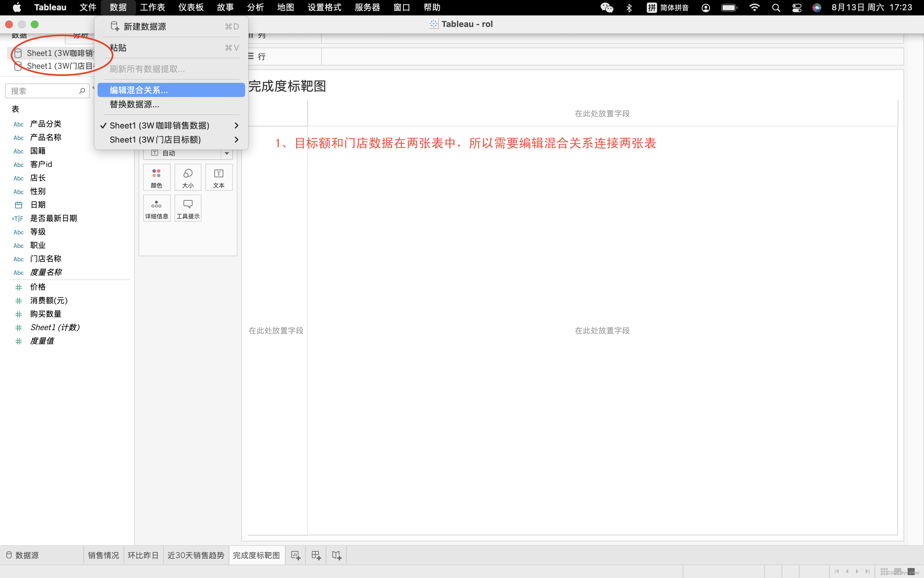924x578 pixels.
Task: Select the 店长 field
Action: tap(38, 178)
